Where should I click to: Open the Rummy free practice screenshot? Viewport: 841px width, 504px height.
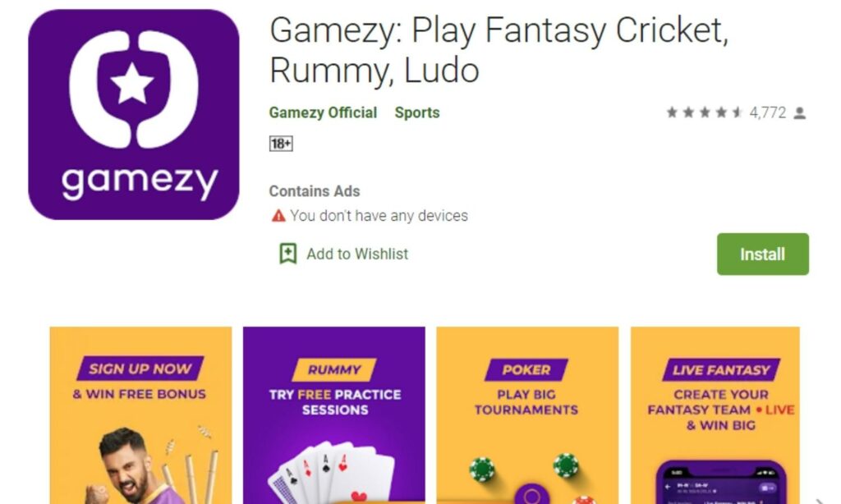pos(334,415)
